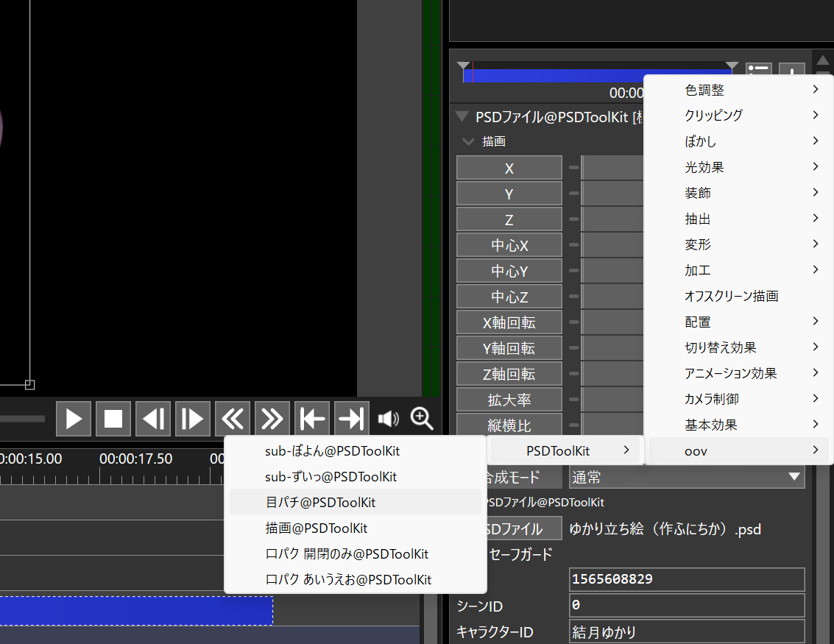Open the 合成モード dropdown showing 通常
This screenshot has height=644, width=834.
pyautogui.click(x=686, y=477)
